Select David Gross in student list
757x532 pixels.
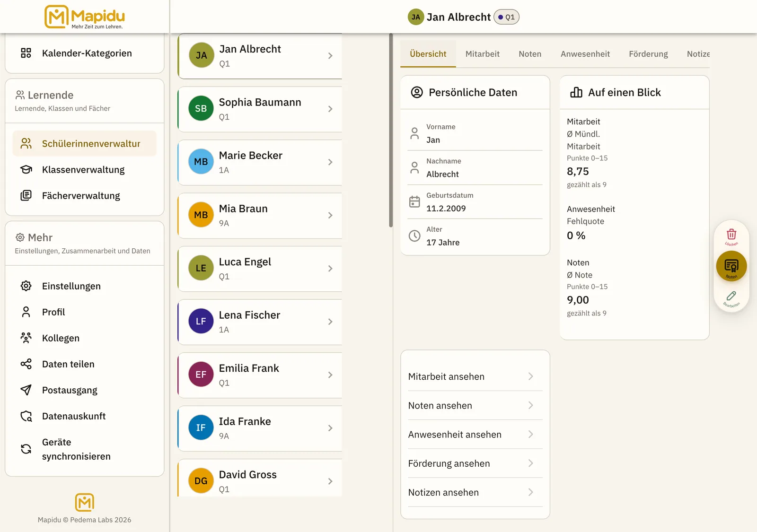coord(260,478)
